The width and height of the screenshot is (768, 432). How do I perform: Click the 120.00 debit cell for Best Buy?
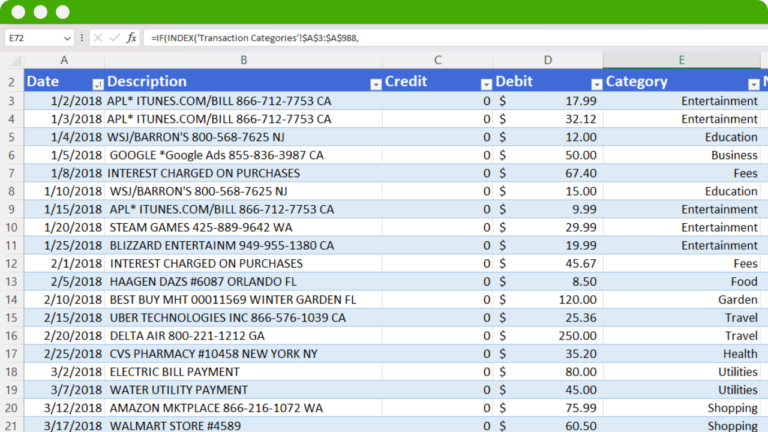(x=547, y=300)
